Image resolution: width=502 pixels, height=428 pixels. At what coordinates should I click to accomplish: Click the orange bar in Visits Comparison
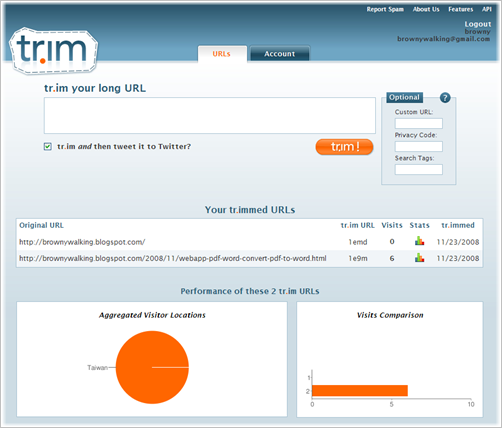360,391
